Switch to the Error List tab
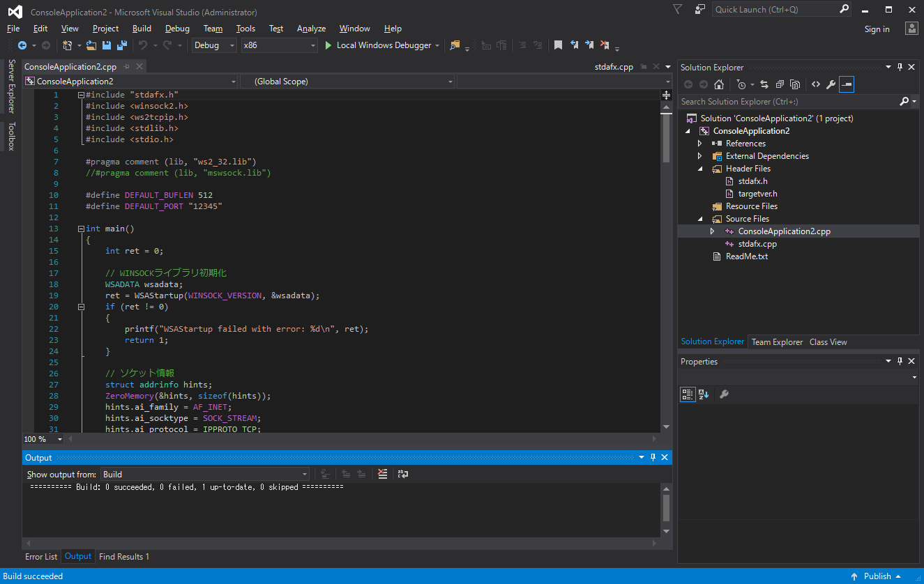 tap(41, 557)
